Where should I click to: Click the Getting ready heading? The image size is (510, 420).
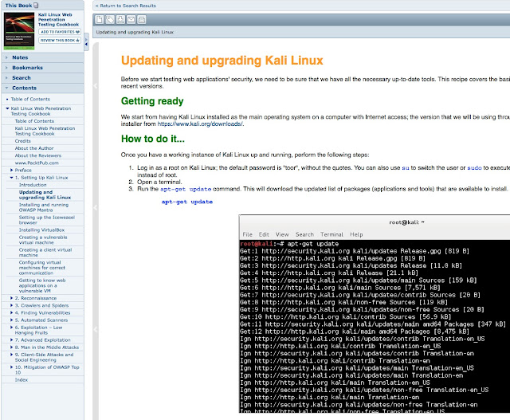152,101
